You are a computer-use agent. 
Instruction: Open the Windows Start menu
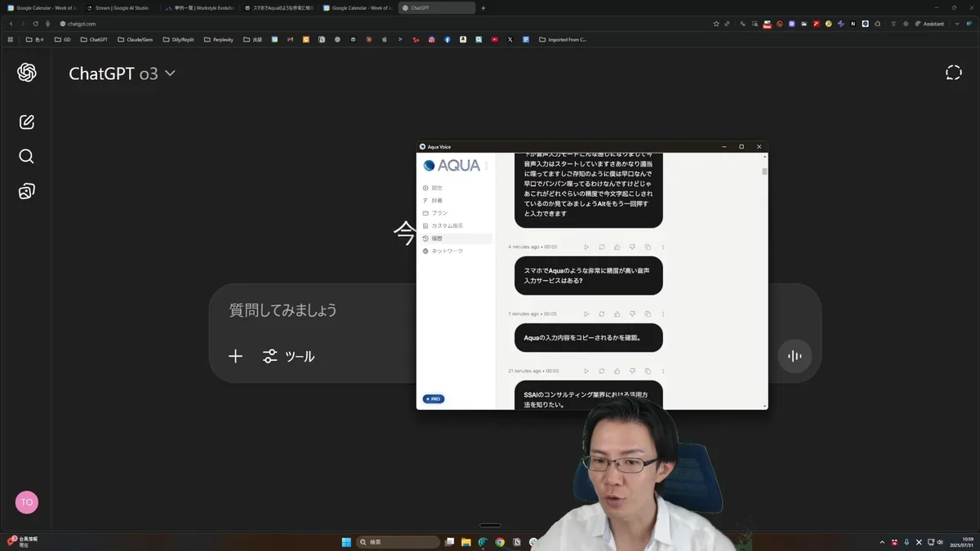coord(346,542)
